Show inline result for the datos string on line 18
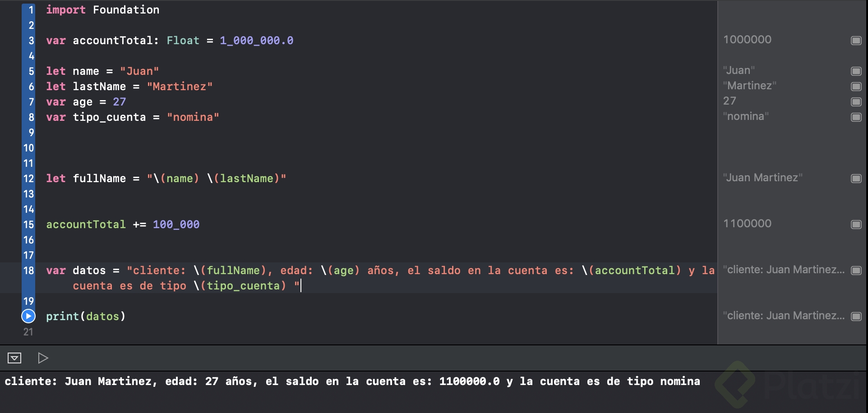Image resolution: width=868 pixels, height=413 pixels. pyautogui.click(x=856, y=270)
